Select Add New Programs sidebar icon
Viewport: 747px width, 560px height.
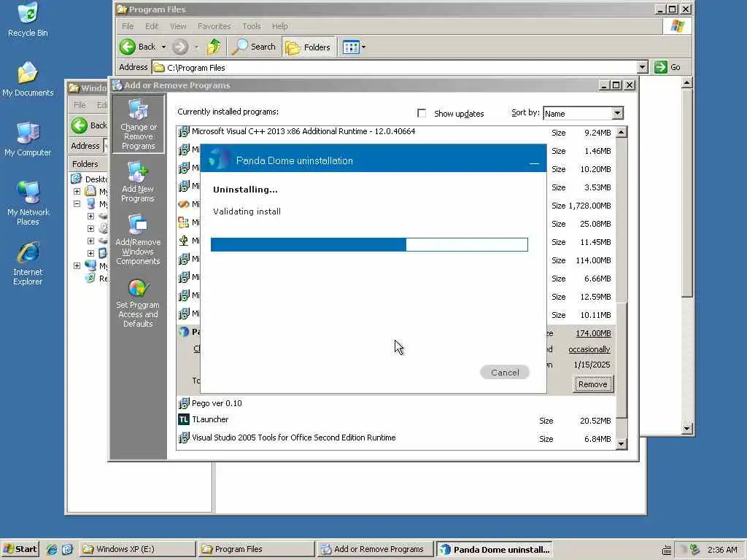click(138, 182)
